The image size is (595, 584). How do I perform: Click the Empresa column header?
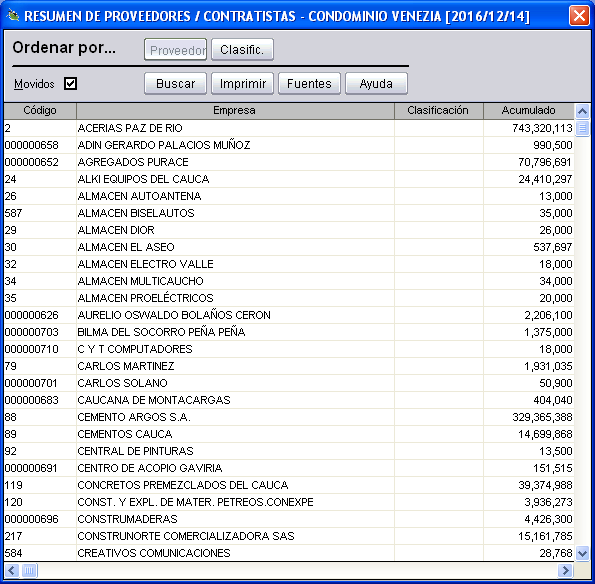point(235,110)
